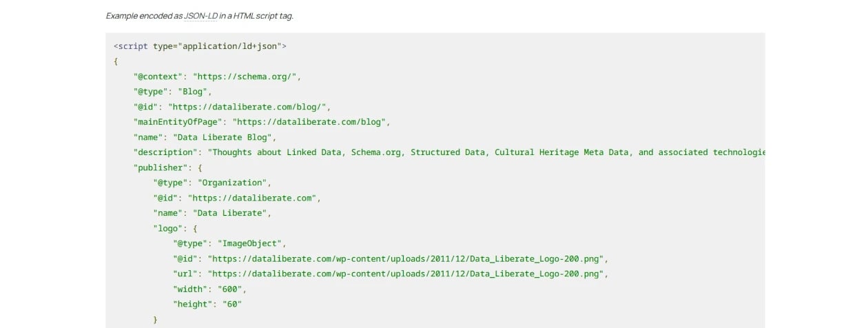
Task: Select the "@type": "Blog" line
Action: [173, 92]
